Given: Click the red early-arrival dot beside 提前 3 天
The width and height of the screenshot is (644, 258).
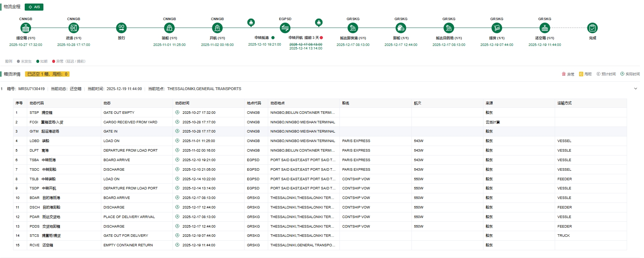Looking at the screenshot, I should point(321,38).
